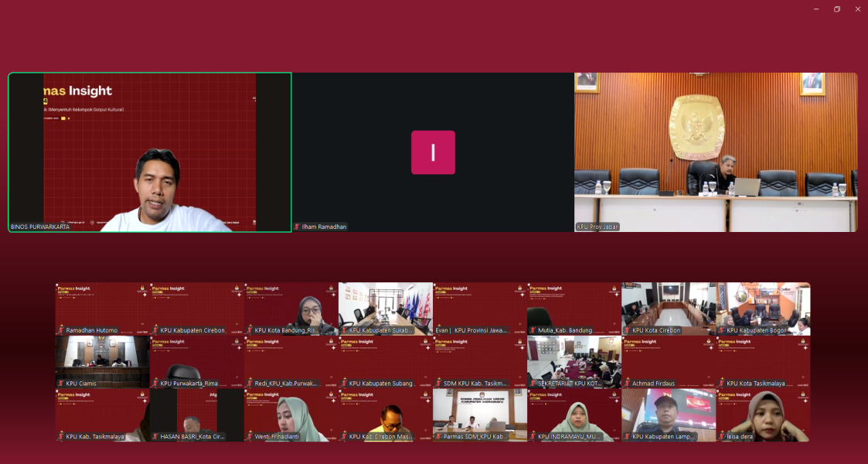Click muted mic icon on KPU Kota Cirebon tile
This screenshot has width=868, height=464.
(627, 330)
